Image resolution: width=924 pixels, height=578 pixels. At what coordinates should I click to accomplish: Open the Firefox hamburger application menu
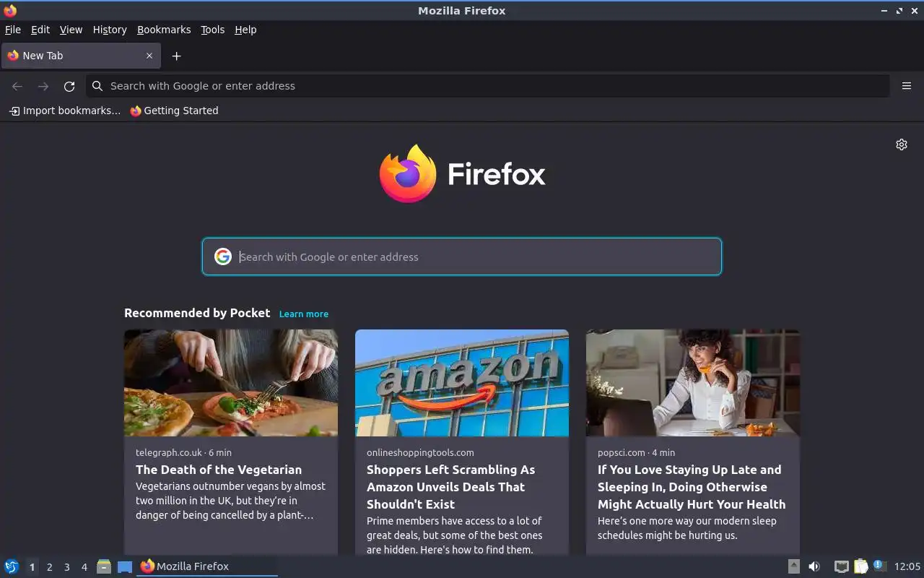click(x=907, y=86)
